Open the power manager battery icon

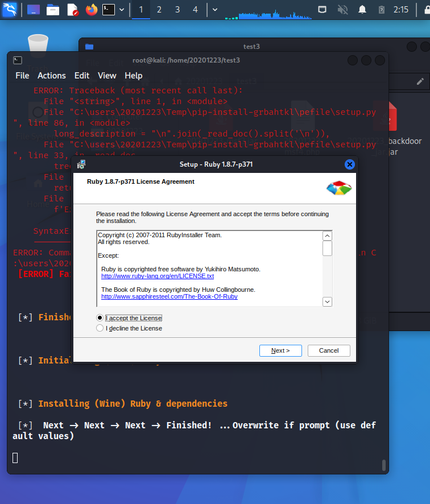point(382,10)
